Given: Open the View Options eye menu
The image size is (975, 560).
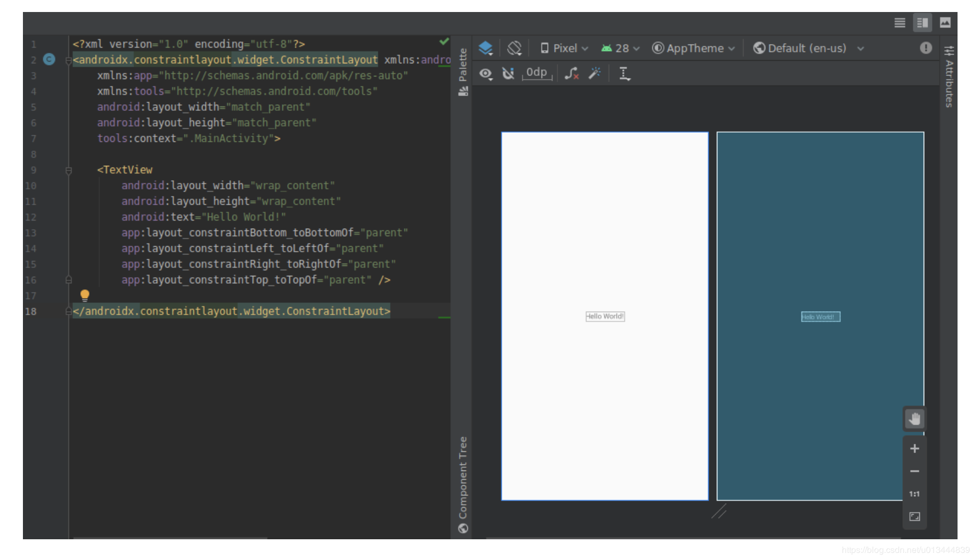Looking at the screenshot, I should [x=485, y=74].
